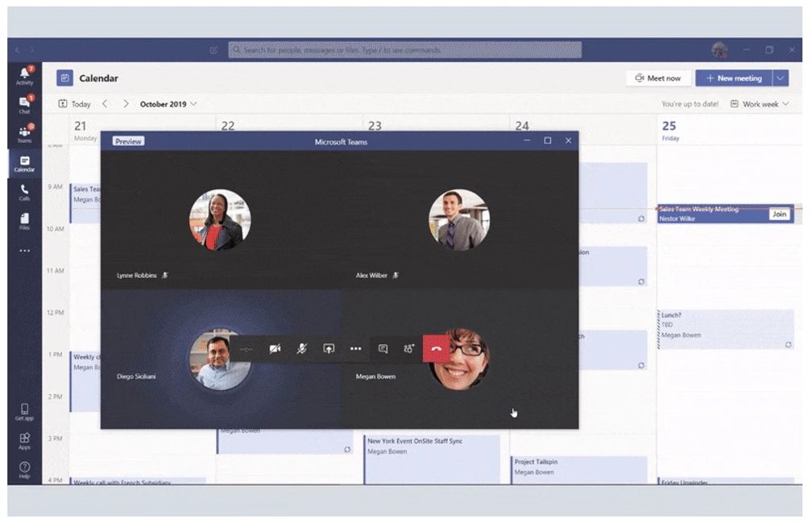Open Chat from the left sidebar
812x524 pixels.
tap(24, 105)
